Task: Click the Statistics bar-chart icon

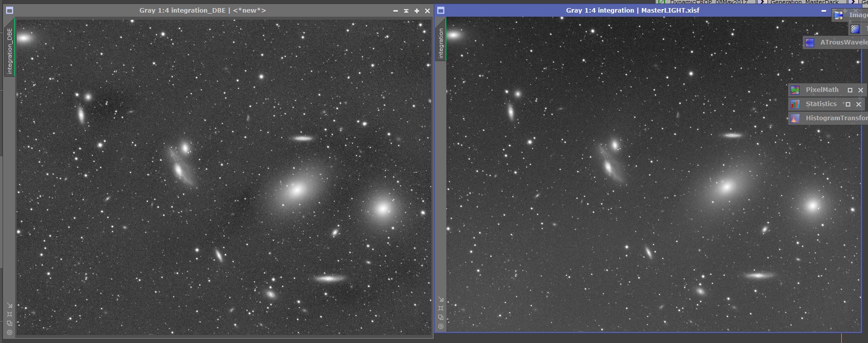Action: (795, 104)
